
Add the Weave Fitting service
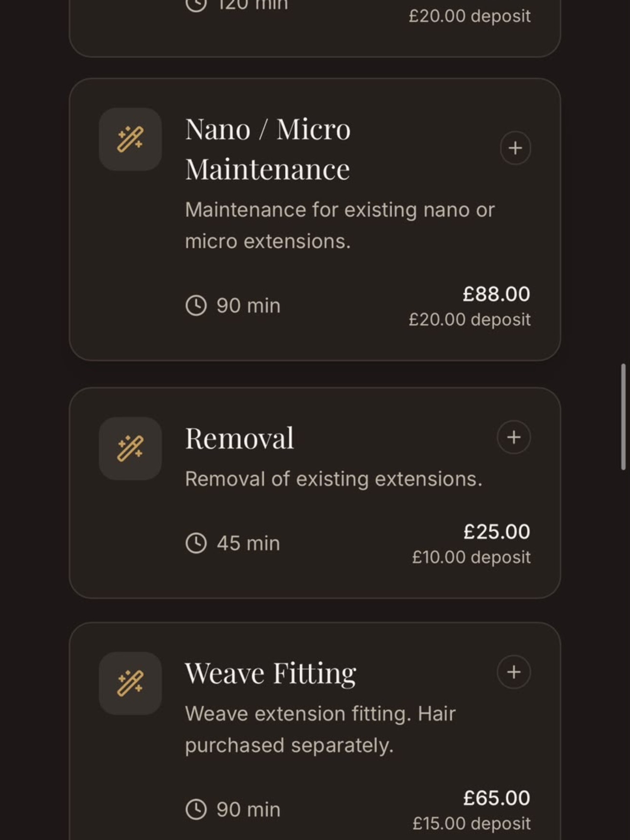(514, 672)
